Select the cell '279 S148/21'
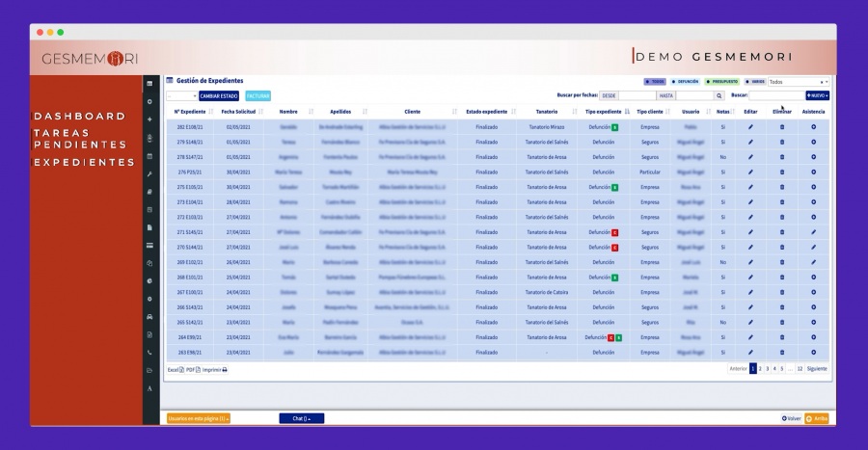This screenshot has width=868, height=450. click(190, 142)
